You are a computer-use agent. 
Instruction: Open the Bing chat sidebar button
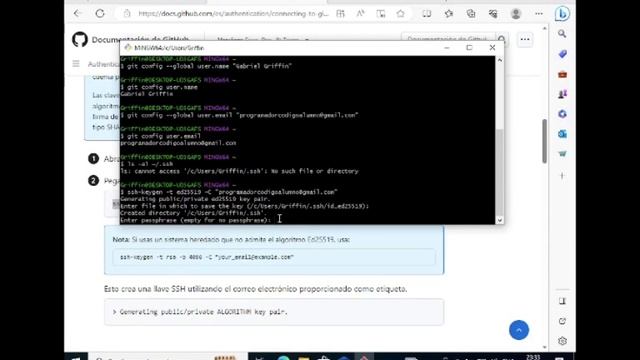tap(562, 13)
